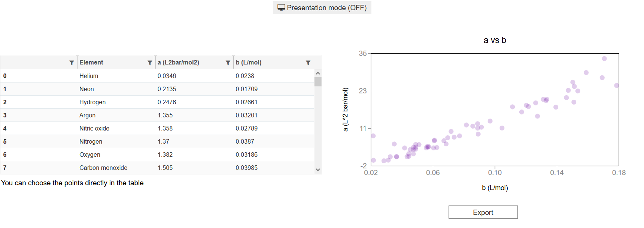Open filter icon on b (L/mol) column

coord(308,63)
